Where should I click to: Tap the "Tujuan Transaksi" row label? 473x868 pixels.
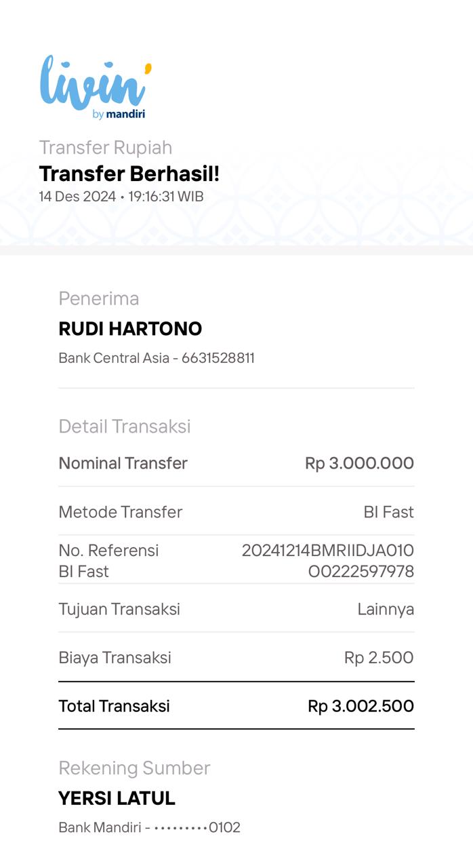[119, 609]
